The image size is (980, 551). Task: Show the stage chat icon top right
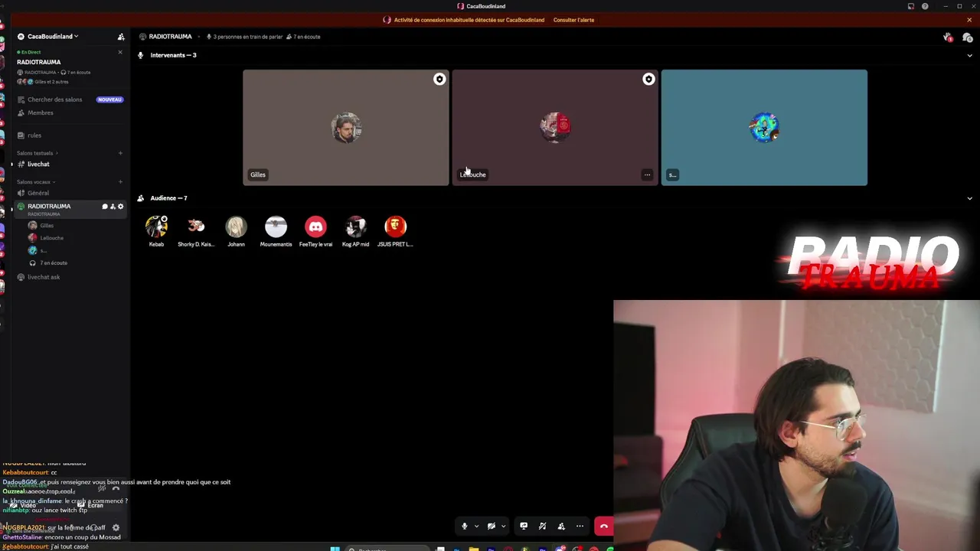(x=968, y=37)
